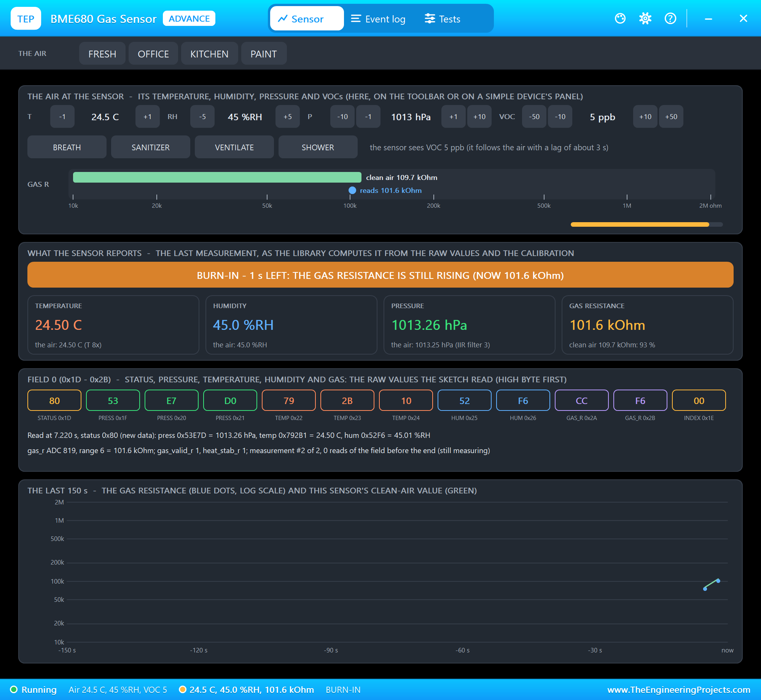Select the KITCHEN air preset
761x700 pixels.
209,54
